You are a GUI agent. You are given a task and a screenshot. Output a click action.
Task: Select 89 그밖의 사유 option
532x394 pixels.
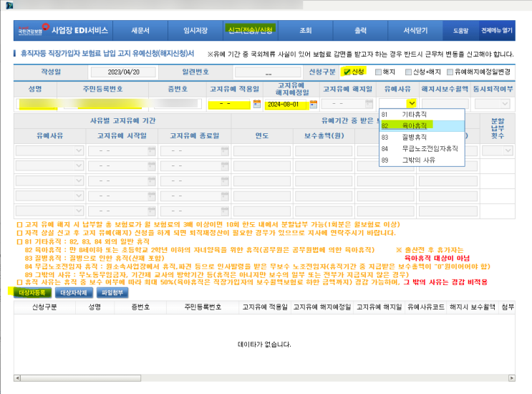point(422,160)
